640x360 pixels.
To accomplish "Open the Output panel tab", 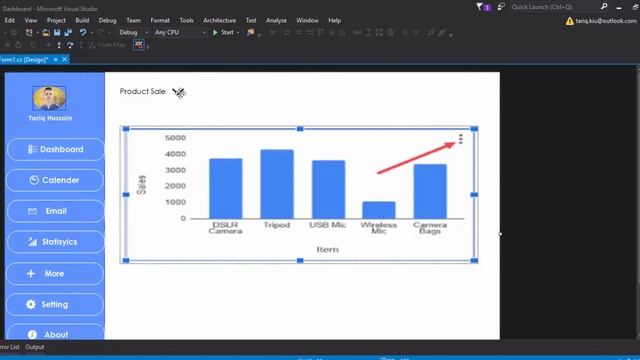I will [x=35, y=347].
